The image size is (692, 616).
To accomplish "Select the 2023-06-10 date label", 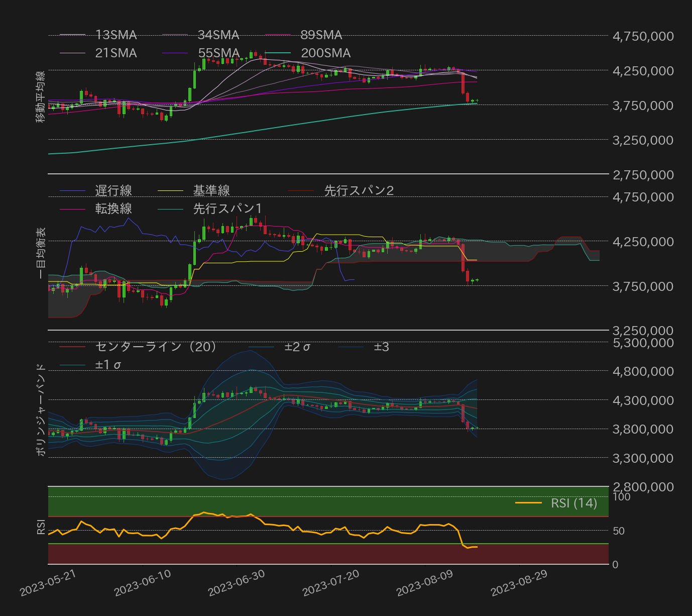I will (142, 583).
